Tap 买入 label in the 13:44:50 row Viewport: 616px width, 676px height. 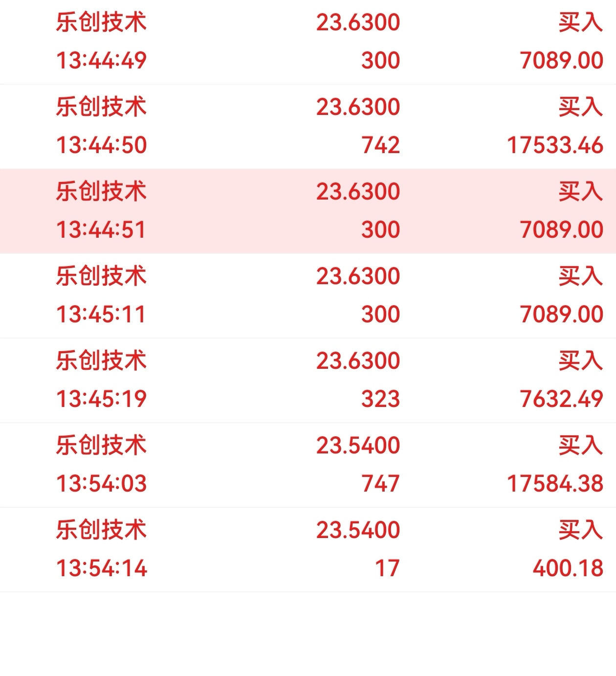(x=580, y=107)
